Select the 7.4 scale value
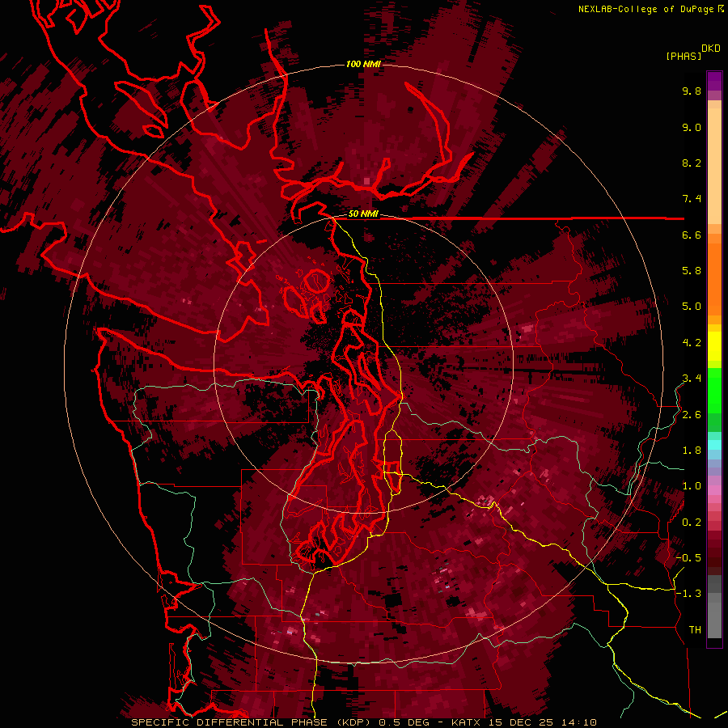This screenshot has height=728, width=728. click(692, 199)
